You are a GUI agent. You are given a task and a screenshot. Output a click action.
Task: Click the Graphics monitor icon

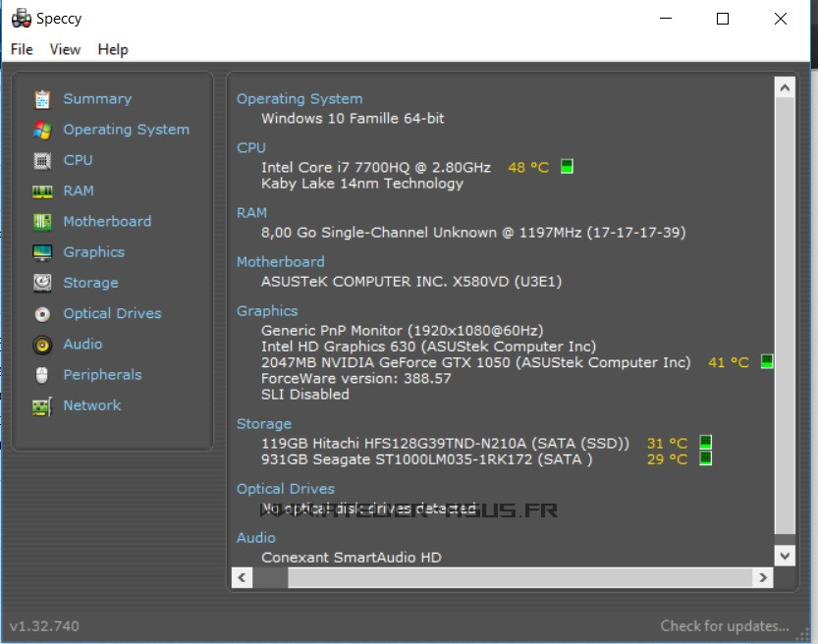tap(42, 252)
